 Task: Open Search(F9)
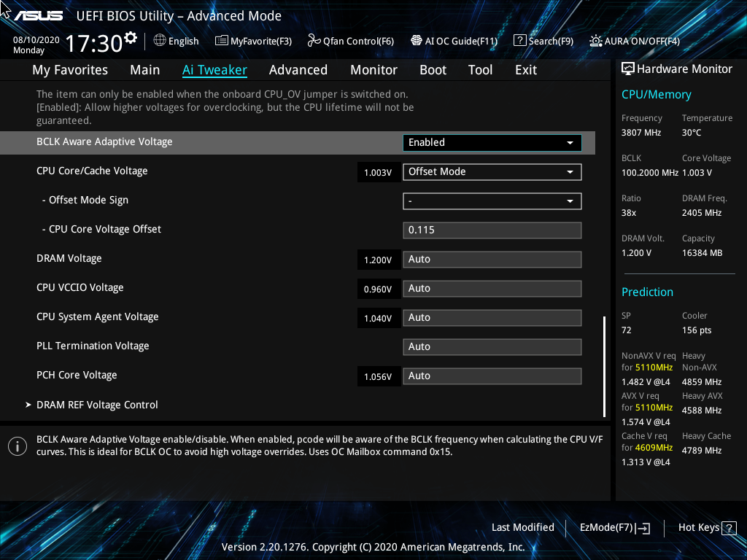click(543, 41)
